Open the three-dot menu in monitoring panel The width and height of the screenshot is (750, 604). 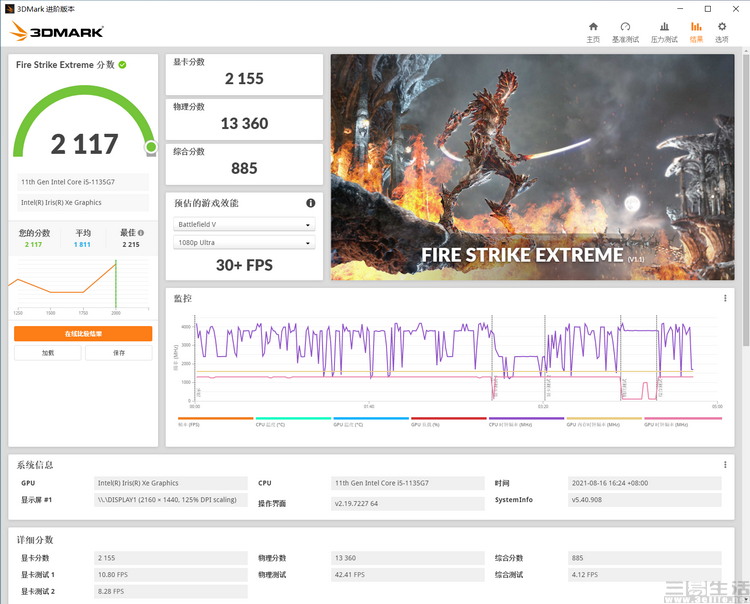pos(725,298)
